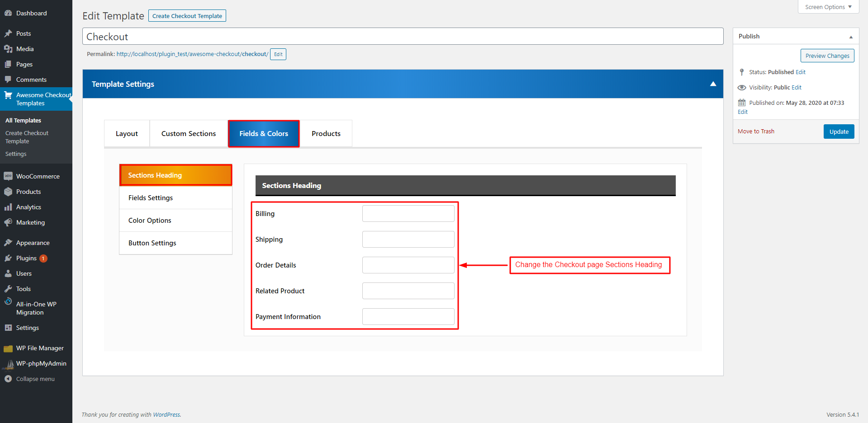This screenshot has height=423, width=868.
Task: Edit the Published status link
Action: [801, 72]
